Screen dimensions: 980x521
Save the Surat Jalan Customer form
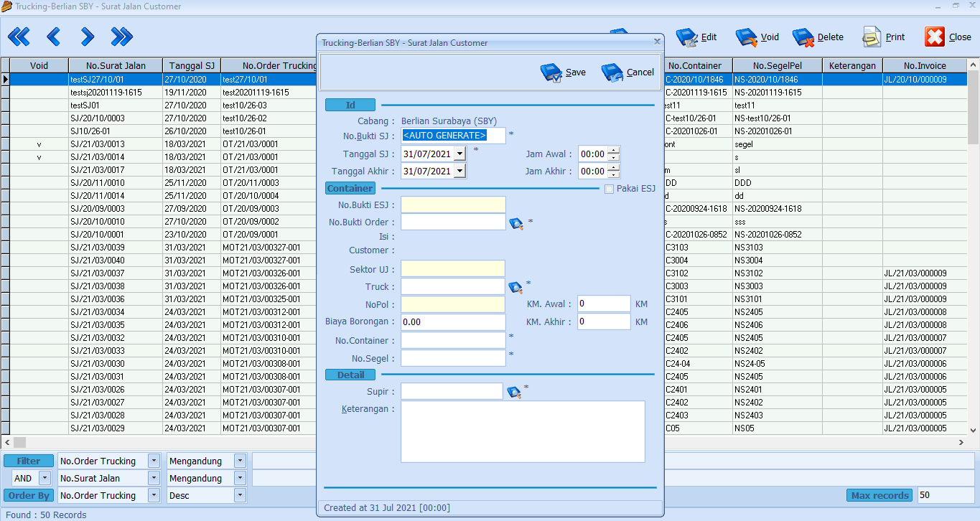pyautogui.click(x=563, y=72)
